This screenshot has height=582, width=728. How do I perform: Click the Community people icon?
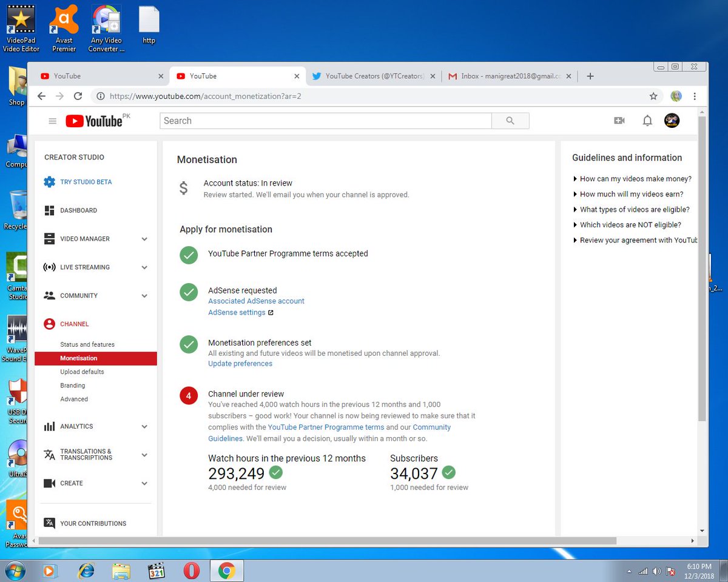(50, 296)
